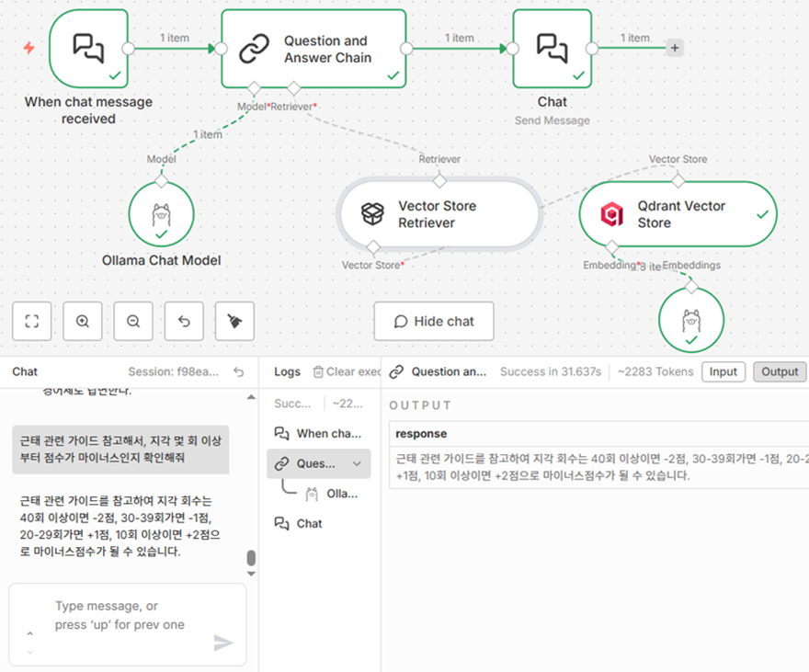Switch to the Input view

point(724,371)
